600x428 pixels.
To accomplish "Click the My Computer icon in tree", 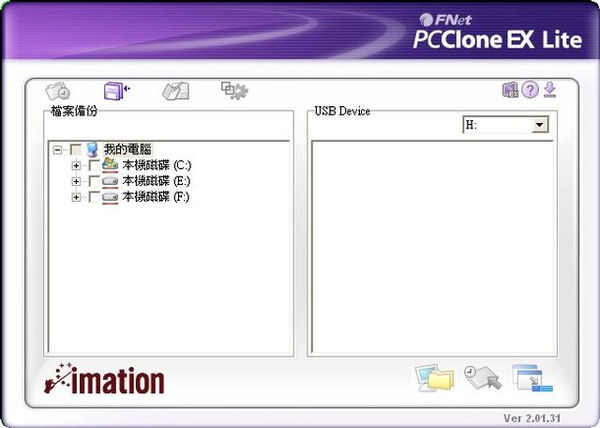I will 92,150.
